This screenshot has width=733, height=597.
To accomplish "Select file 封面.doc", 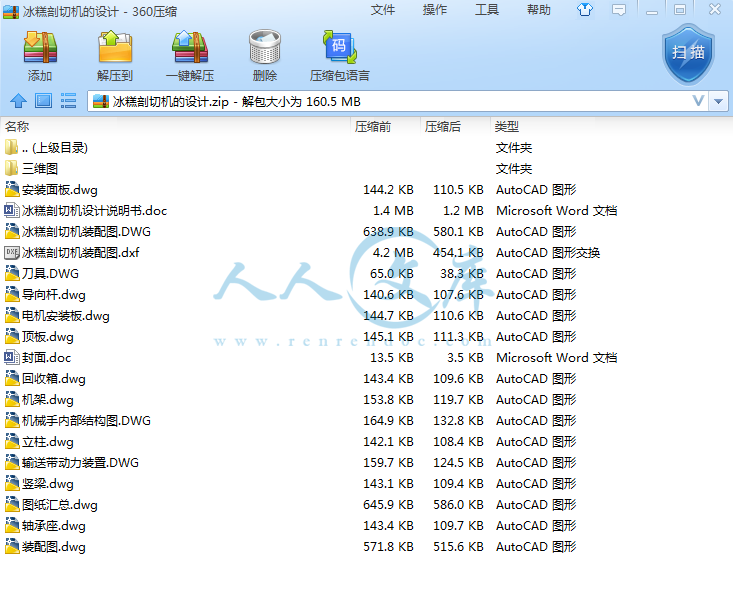I will tap(46, 358).
